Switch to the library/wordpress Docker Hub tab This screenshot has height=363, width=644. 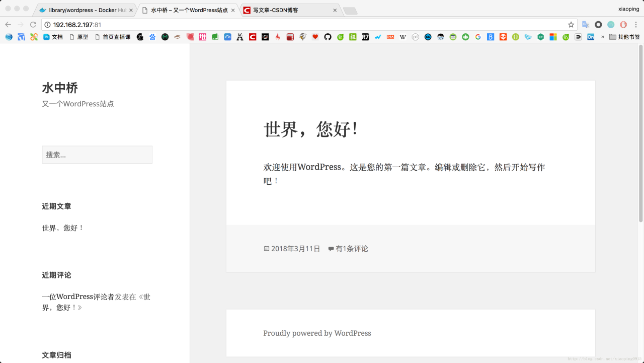point(86,10)
